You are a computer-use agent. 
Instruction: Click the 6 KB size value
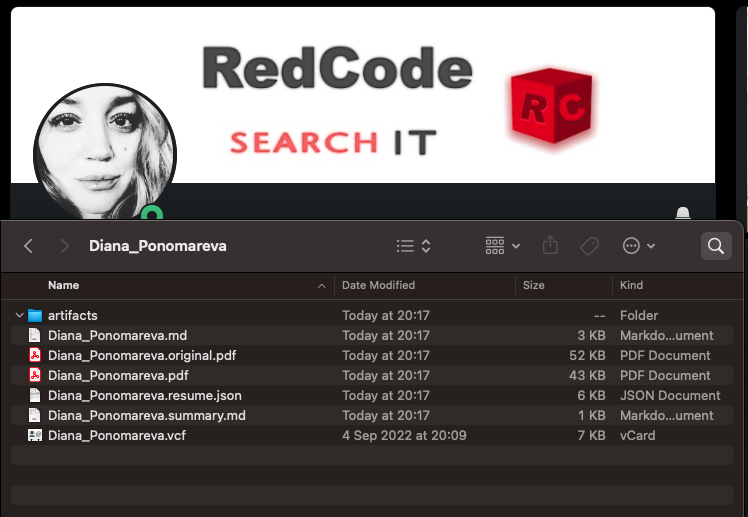(x=591, y=395)
